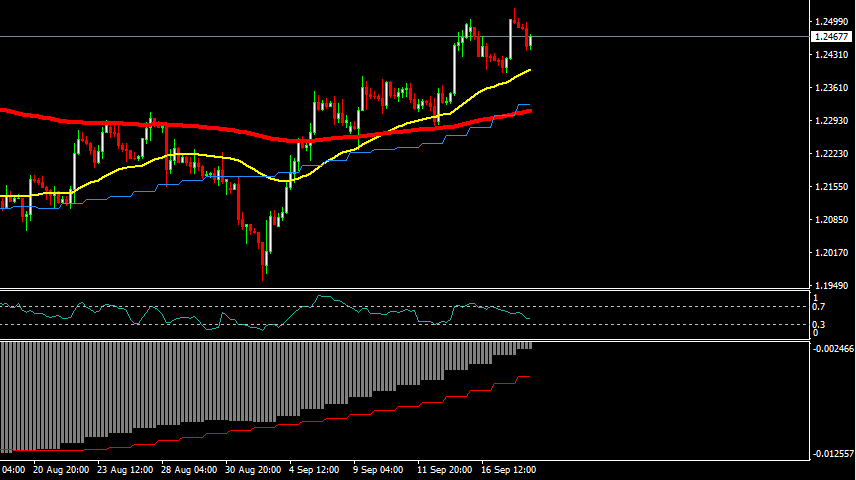
Task: Click the 9 Sep 04:00 time label
Action: (x=378, y=470)
